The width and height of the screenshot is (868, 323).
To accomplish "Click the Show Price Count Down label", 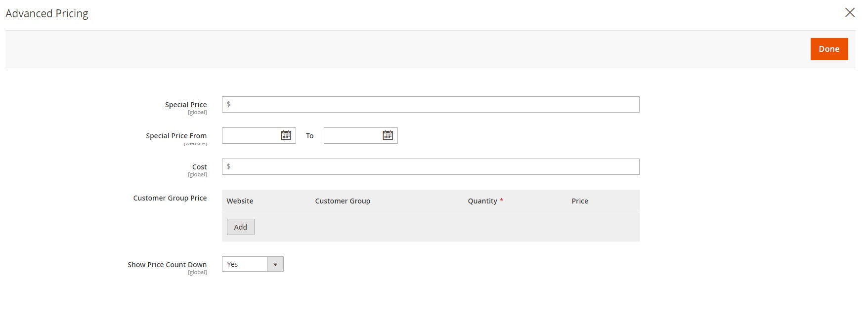I will [167, 265].
